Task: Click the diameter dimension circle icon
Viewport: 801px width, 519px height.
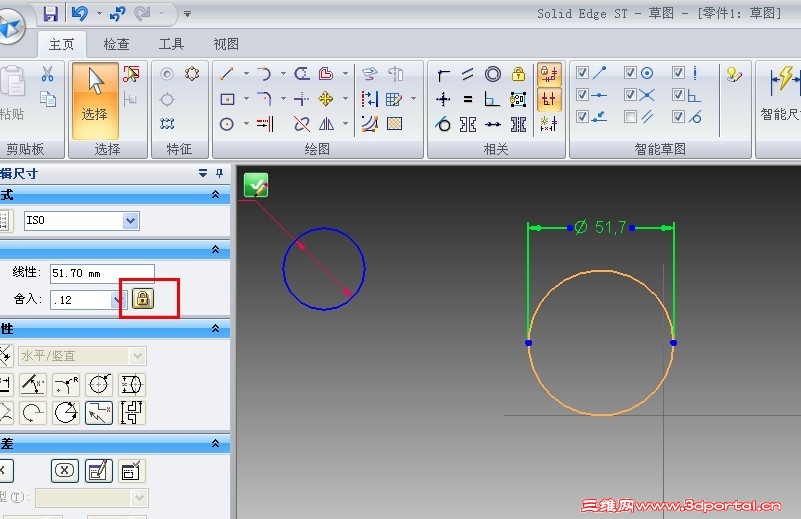Action: tap(99, 385)
